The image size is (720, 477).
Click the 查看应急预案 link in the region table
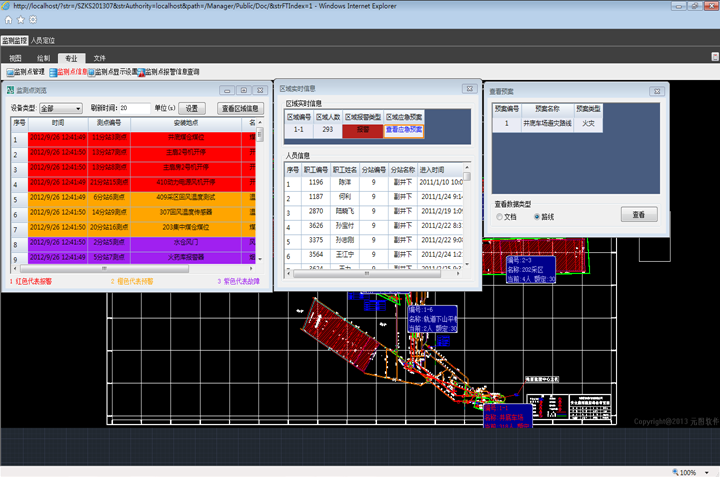pos(404,130)
